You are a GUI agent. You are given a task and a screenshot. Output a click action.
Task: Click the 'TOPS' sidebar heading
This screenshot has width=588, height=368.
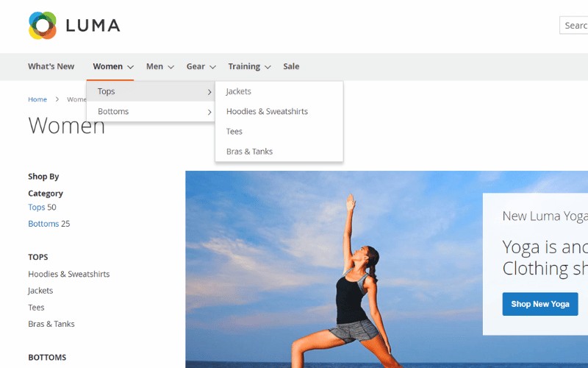38,257
